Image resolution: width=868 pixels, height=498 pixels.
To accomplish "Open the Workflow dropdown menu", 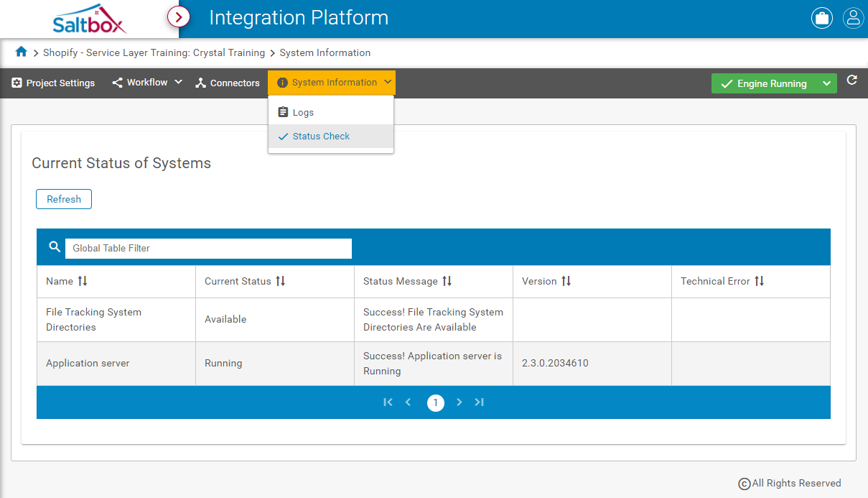I will tap(147, 83).
